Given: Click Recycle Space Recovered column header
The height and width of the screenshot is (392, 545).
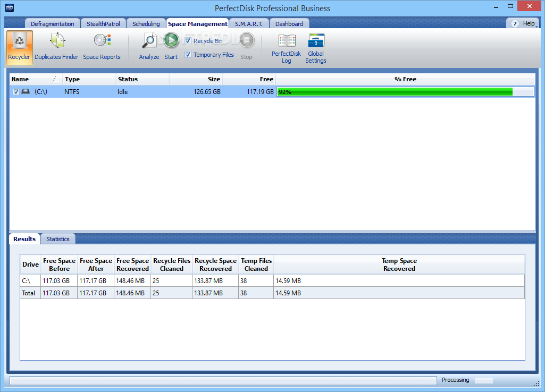Looking at the screenshot, I should [x=215, y=264].
